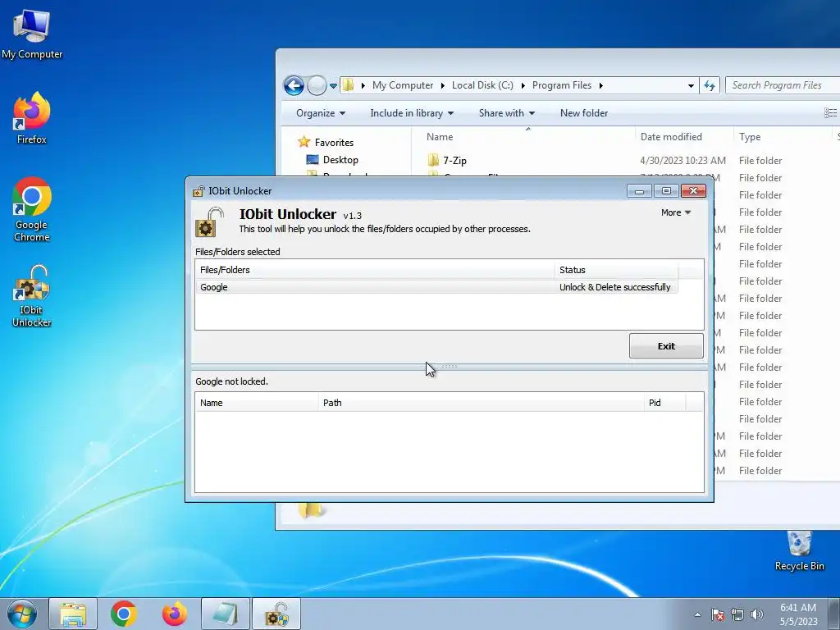
Task: Open the My Computer desktop icon
Action: coord(32,34)
